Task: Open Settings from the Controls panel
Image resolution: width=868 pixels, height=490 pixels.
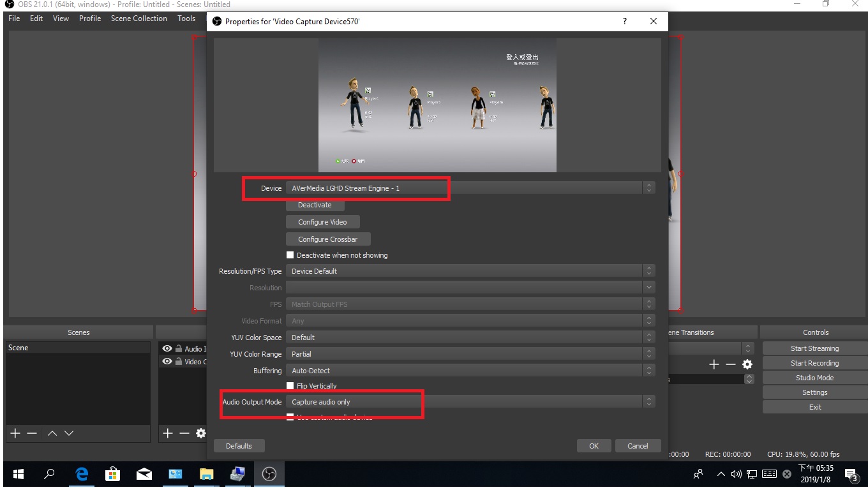Action: click(814, 392)
